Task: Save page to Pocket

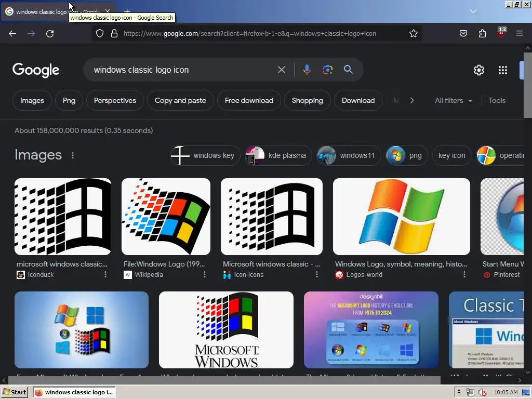Action: coord(463,33)
